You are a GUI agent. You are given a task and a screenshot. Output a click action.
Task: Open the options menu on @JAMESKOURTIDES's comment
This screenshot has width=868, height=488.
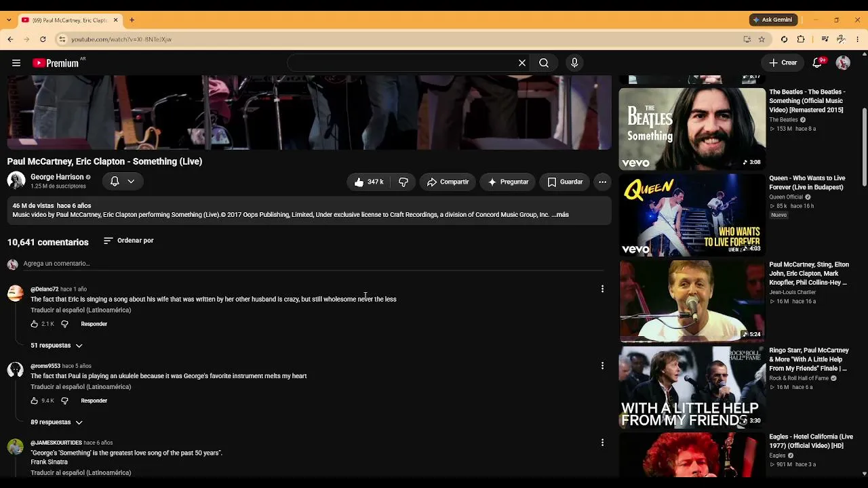602,443
